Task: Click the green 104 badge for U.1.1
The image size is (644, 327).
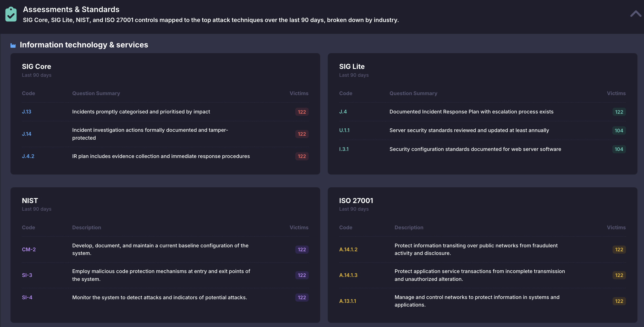Action: [x=619, y=130]
